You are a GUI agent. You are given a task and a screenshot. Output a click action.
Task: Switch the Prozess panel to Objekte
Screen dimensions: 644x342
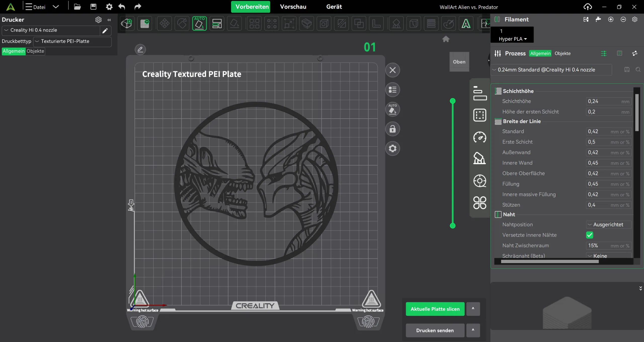[x=562, y=54]
